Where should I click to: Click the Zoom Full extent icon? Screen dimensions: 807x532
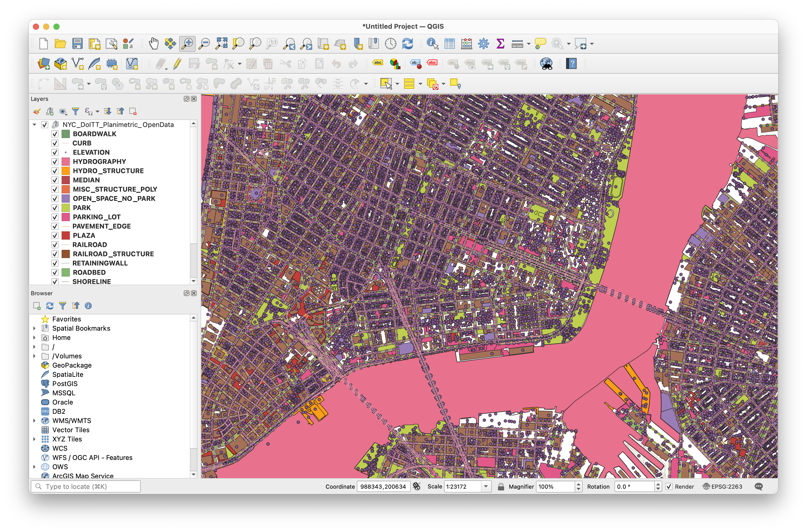pyautogui.click(x=221, y=44)
